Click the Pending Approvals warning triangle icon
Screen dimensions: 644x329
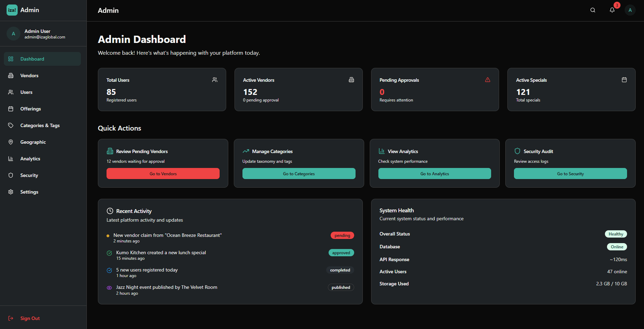[x=488, y=80]
